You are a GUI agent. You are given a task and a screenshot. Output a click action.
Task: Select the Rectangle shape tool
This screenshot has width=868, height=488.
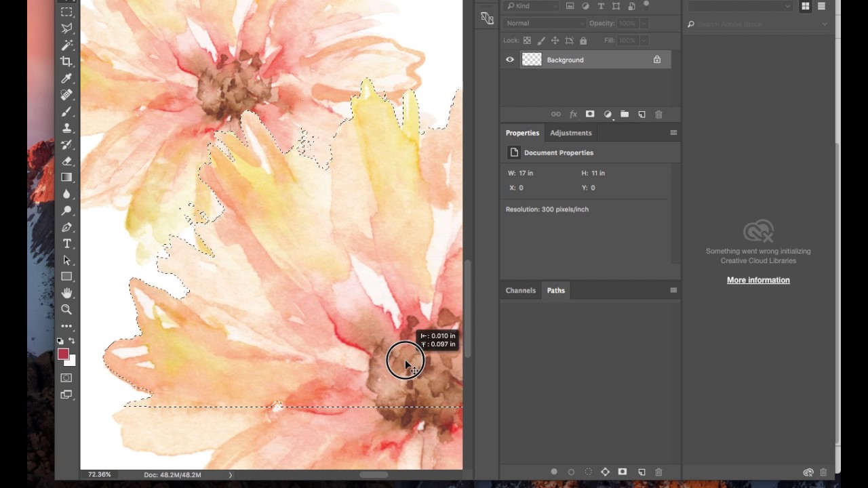click(x=66, y=277)
